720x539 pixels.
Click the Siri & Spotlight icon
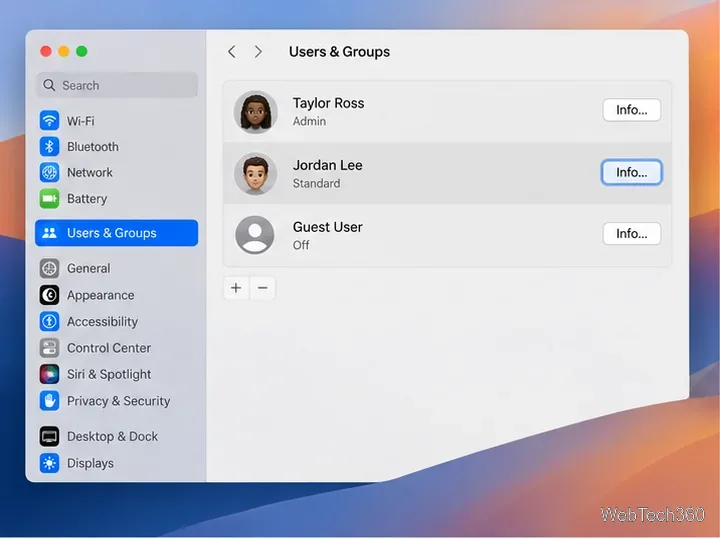[x=49, y=374]
